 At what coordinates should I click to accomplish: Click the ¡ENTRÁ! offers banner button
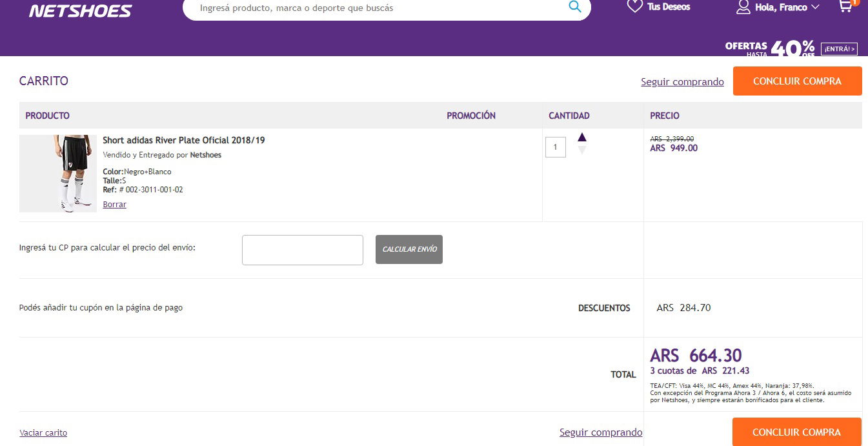coord(839,49)
